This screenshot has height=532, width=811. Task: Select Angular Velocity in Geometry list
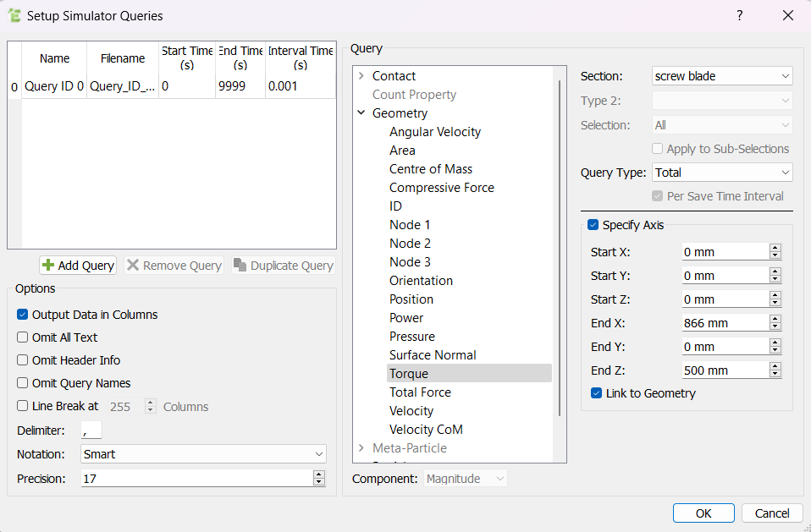(435, 132)
